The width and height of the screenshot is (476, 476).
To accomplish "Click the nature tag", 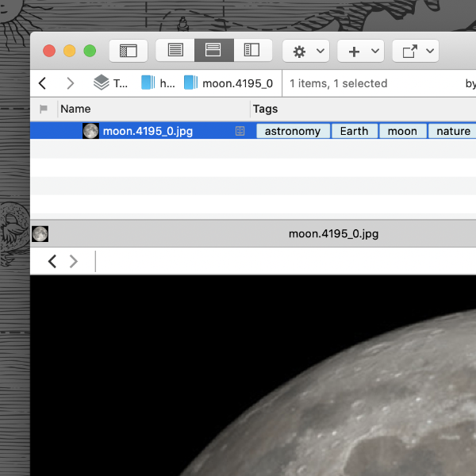I will point(452,131).
